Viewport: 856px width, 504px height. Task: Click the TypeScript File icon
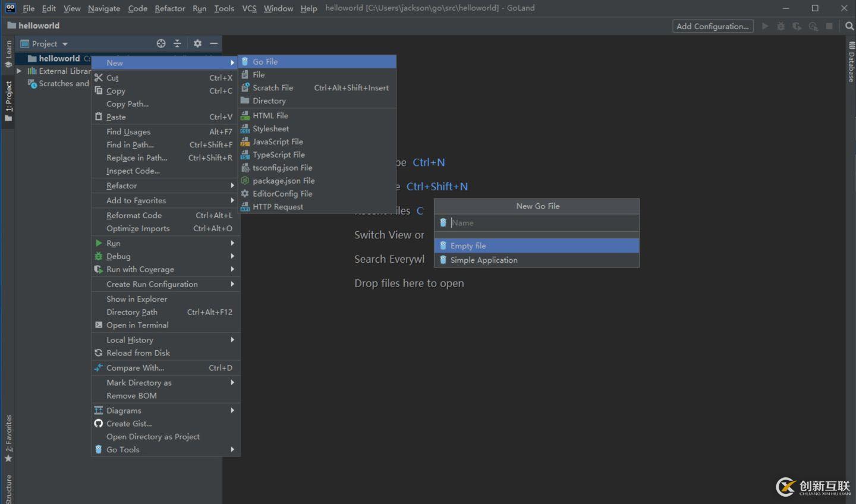pyautogui.click(x=245, y=155)
